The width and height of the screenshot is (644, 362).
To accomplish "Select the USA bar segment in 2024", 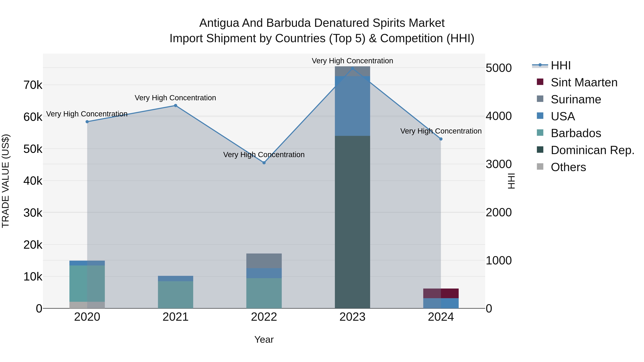I will (441, 303).
